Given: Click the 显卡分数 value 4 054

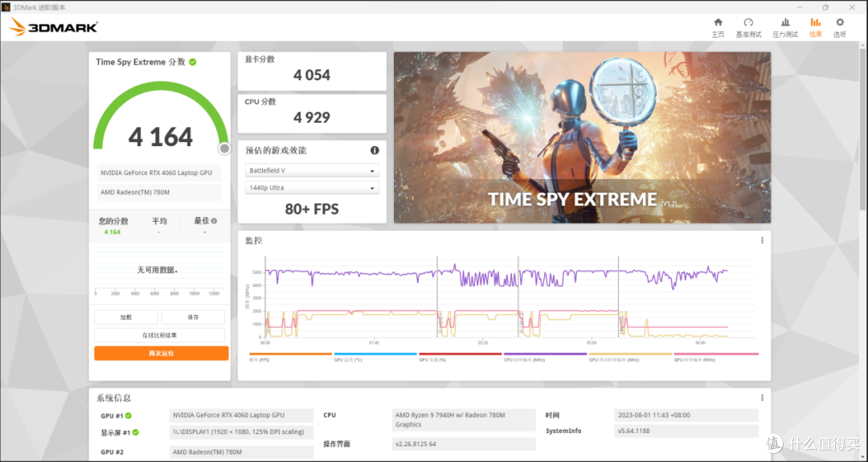Looking at the screenshot, I should pyautogui.click(x=312, y=76).
